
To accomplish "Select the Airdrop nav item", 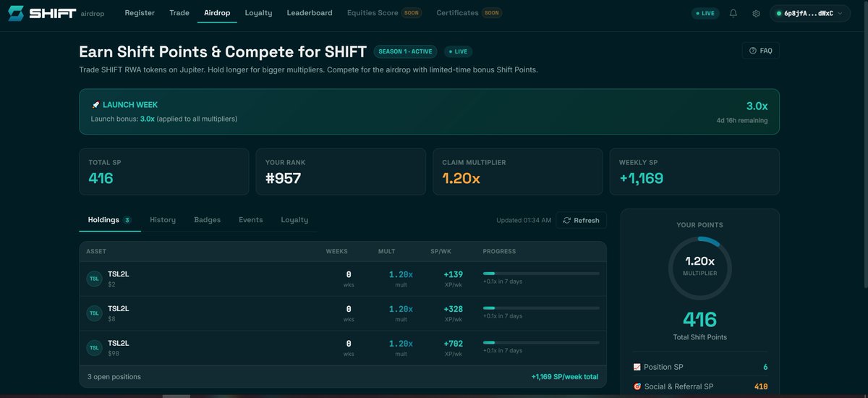I will tap(217, 13).
